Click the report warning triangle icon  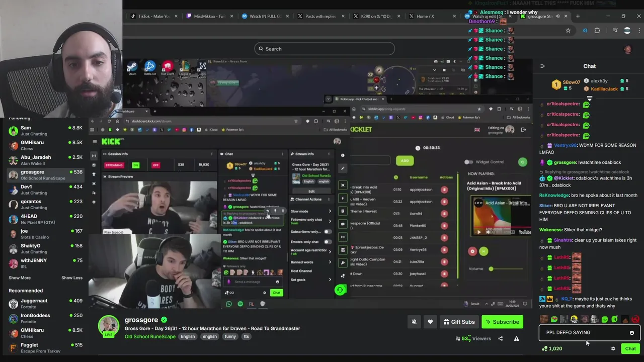click(x=516, y=339)
